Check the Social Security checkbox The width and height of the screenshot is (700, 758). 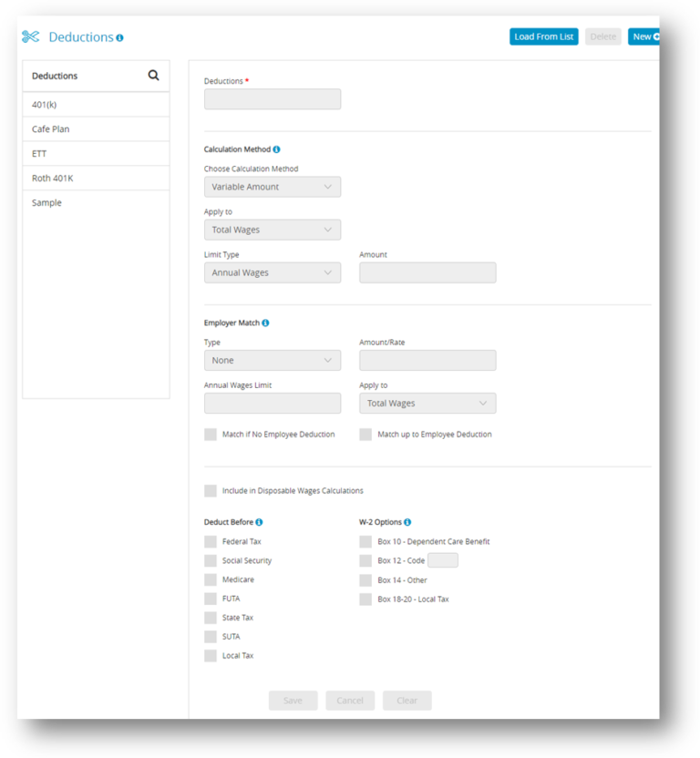click(211, 560)
